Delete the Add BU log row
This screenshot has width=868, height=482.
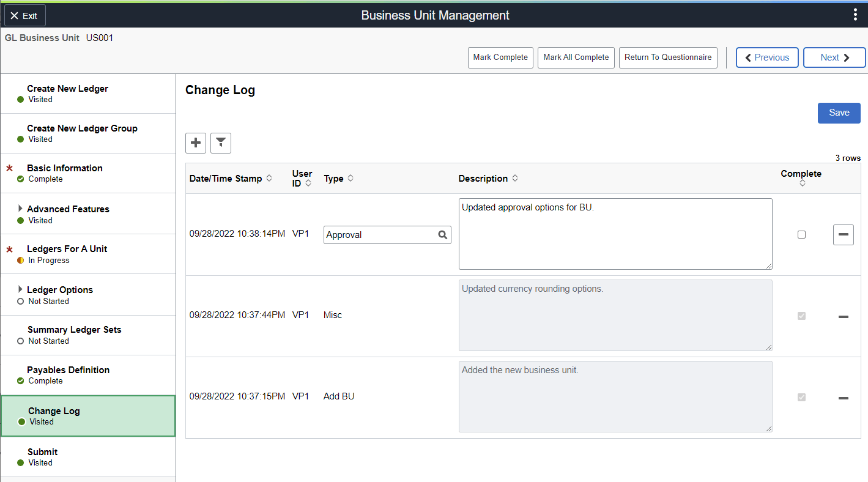(x=843, y=398)
